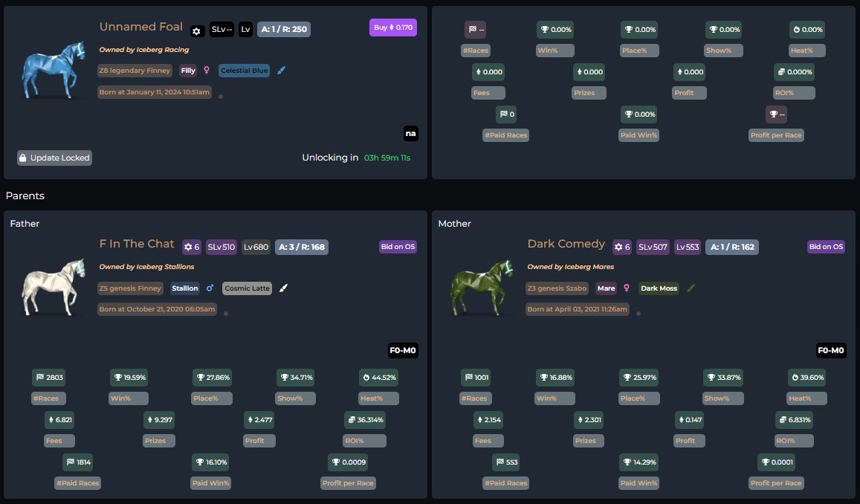Click the SLv507 badge
The image size is (860, 504).
coord(652,247)
